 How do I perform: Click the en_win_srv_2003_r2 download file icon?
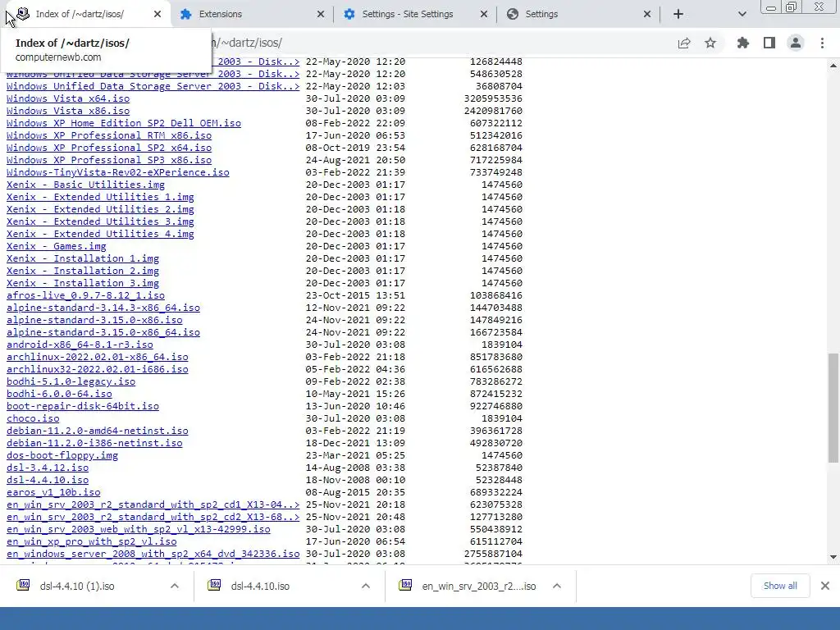(x=405, y=584)
